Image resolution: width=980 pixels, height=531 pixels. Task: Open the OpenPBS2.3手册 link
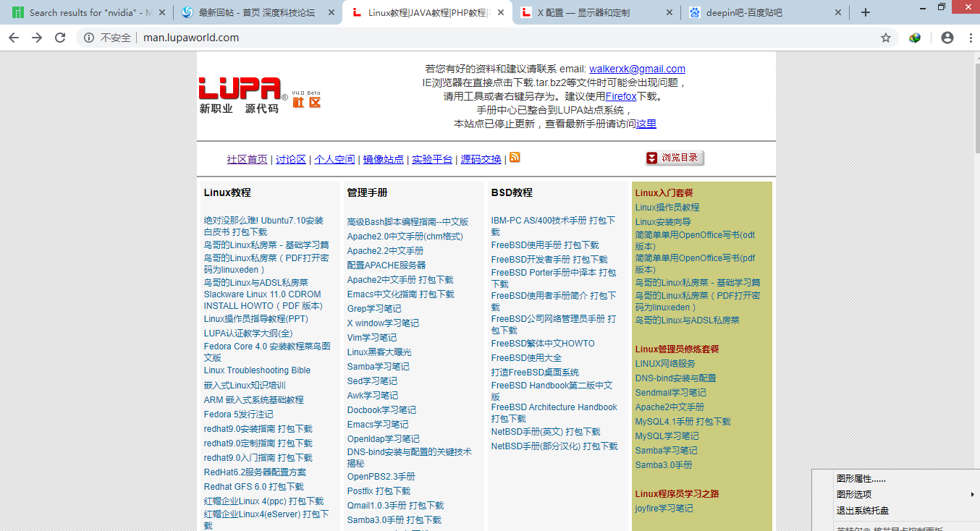[x=381, y=477]
